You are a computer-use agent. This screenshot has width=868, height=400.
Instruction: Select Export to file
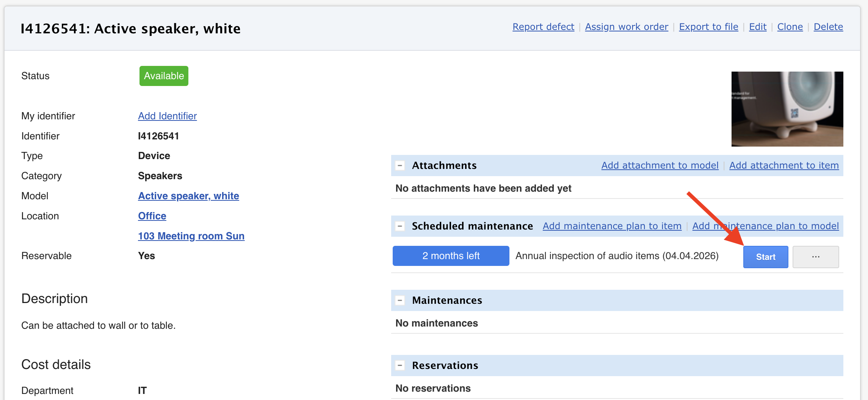point(708,27)
